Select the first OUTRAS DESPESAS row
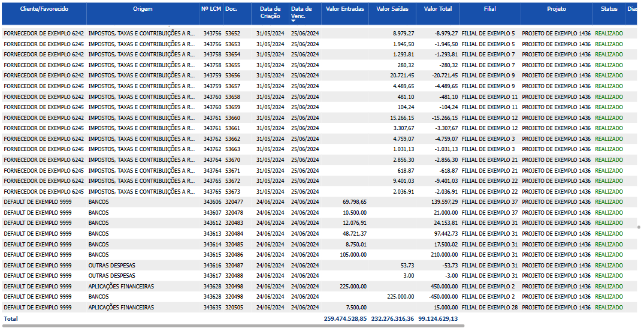Image resolution: width=644 pixels, height=331 pixels. point(112,266)
